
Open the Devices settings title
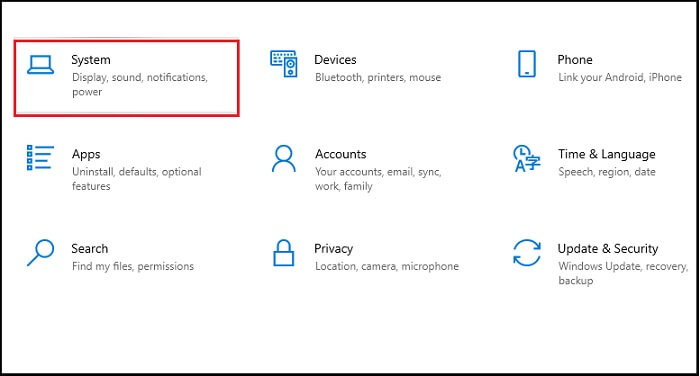click(335, 60)
